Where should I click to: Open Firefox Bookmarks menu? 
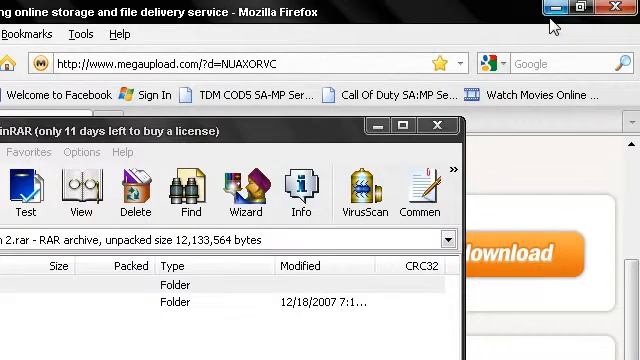(27, 34)
